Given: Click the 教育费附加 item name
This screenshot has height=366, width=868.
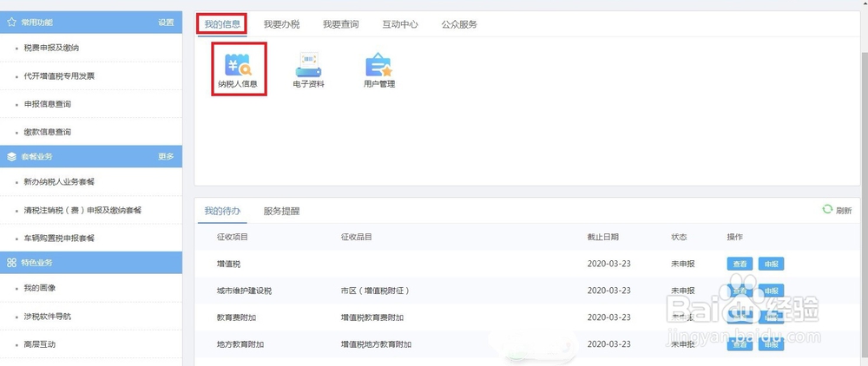Looking at the screenshot, I should (x=237, y=317).
